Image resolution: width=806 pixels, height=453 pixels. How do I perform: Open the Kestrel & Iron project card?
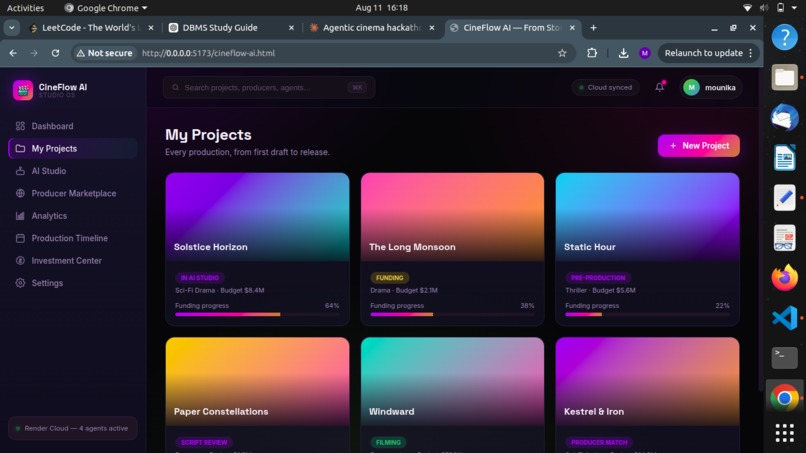click(x=647, y=395)
